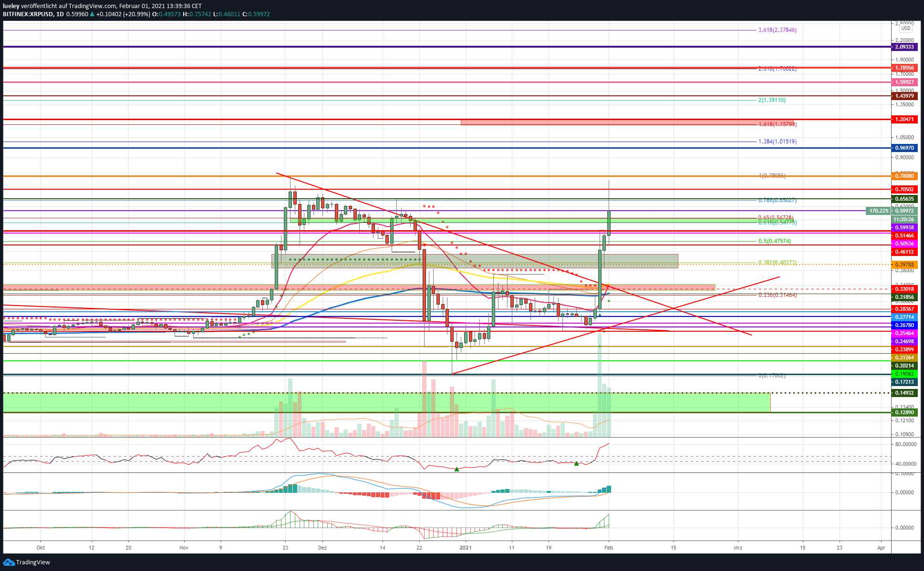Click the 2(1.39110) Fibonacci level label

(772, 100)
